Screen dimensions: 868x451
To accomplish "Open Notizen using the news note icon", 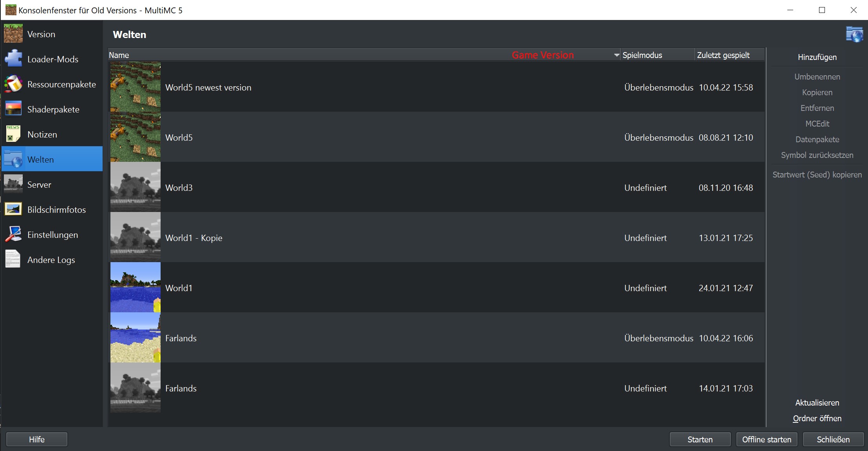I will (x=13, y=134).
